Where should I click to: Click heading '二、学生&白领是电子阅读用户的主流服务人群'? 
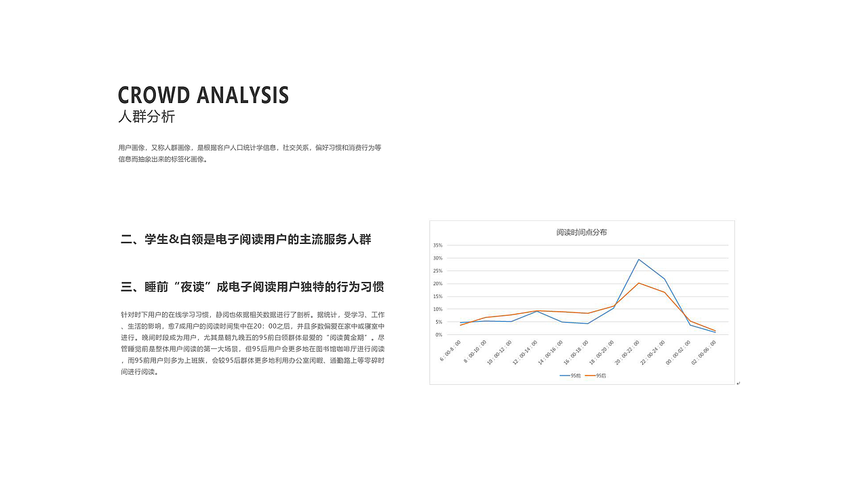click(246, 239)
